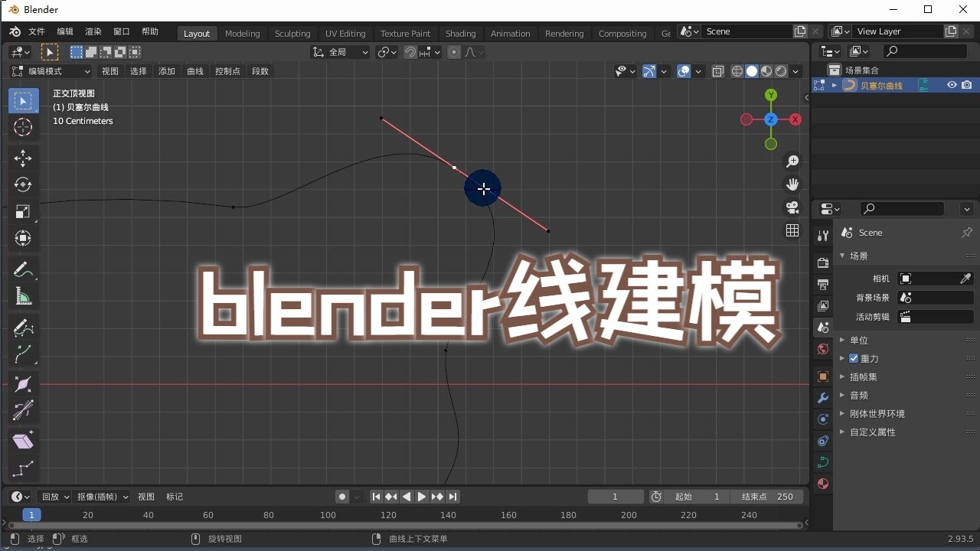The width and height of the screenshot is (980, 551).
Task: Open the 全局 transform orientation dropdown
Action: point(341,52)
